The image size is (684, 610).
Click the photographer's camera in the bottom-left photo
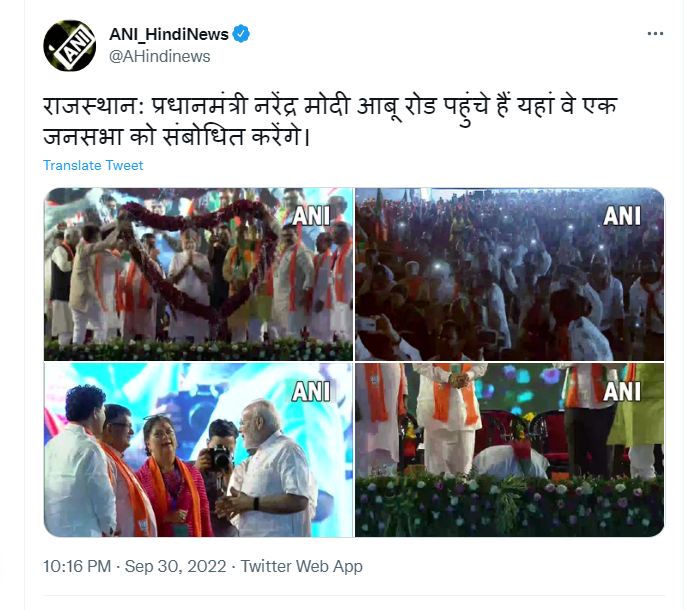tap(219, 456)
